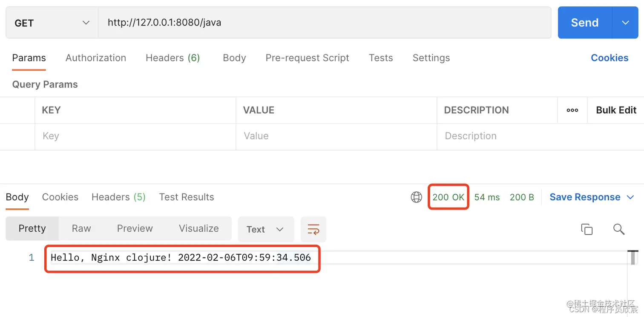The height and width of the screenshot is (317, 644).
Task: Open the response Cookies tab
Action: tap(60, 197)
